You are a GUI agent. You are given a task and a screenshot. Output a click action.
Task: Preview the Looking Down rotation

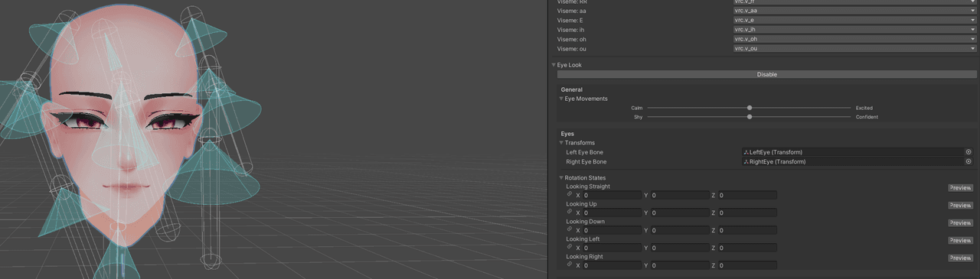(x=960, y=223)
